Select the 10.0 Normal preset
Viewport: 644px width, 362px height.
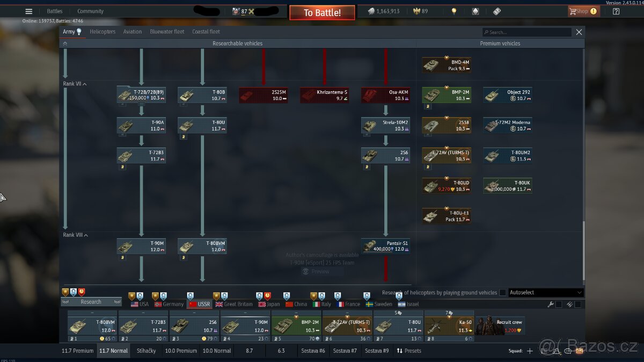[217, 351]
